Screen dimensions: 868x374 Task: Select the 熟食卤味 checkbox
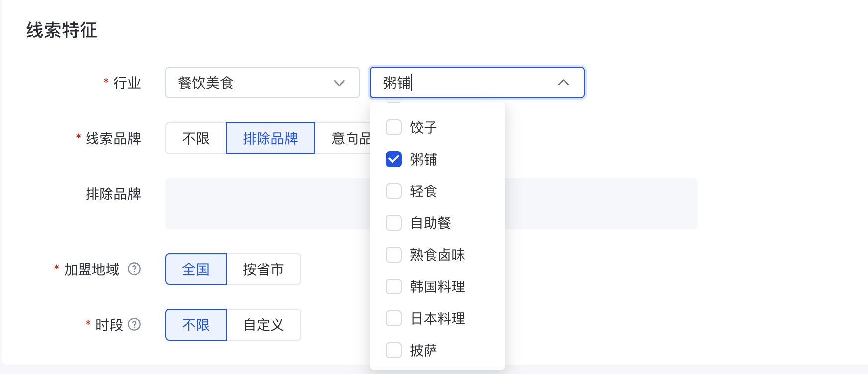point(394,255)
